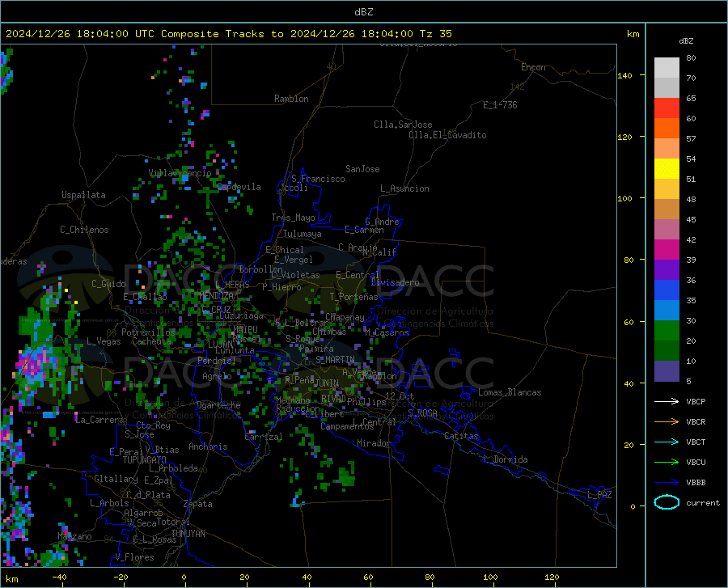The width and height of the screenshot is (728, 588).
Task: Click the Clla.SanJose map label
Action: [x=403, y=125]
